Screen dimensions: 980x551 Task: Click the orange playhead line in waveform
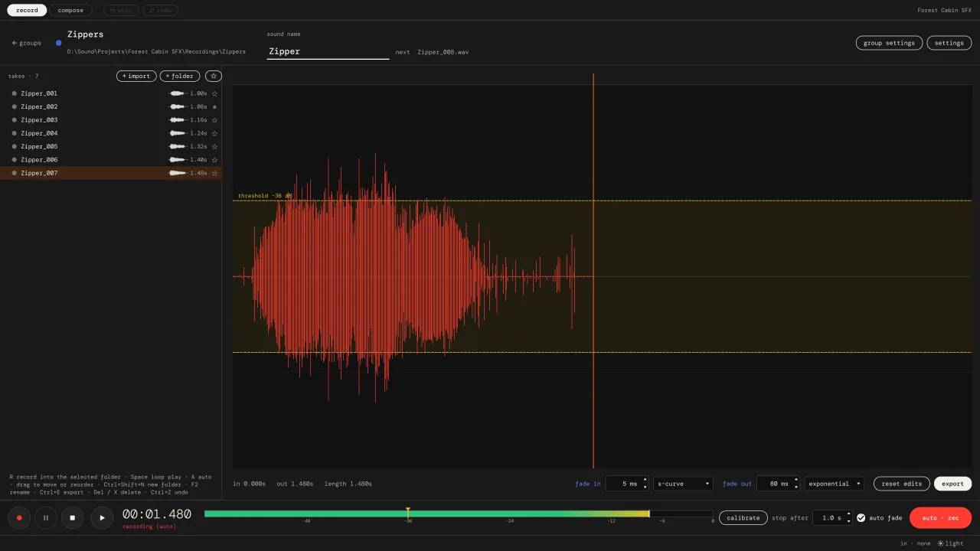pyautogui.click(x=593, y=271)
